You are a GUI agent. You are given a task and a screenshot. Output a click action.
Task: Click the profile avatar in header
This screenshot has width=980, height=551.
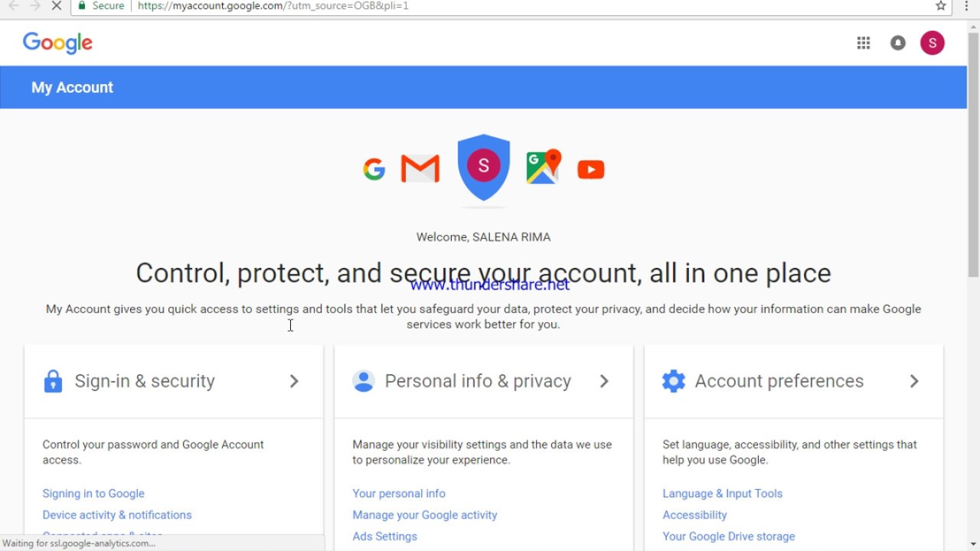[933, 43]
